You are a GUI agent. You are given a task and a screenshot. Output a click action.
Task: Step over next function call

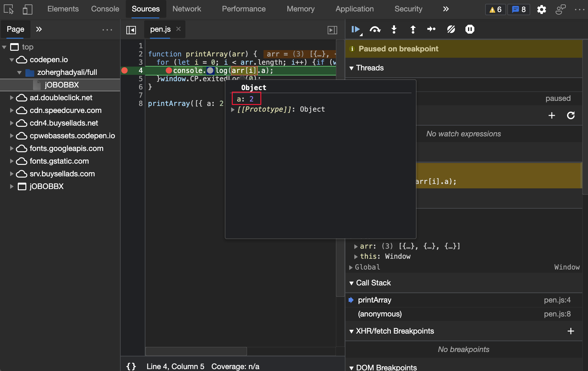(x=375, y=29)
